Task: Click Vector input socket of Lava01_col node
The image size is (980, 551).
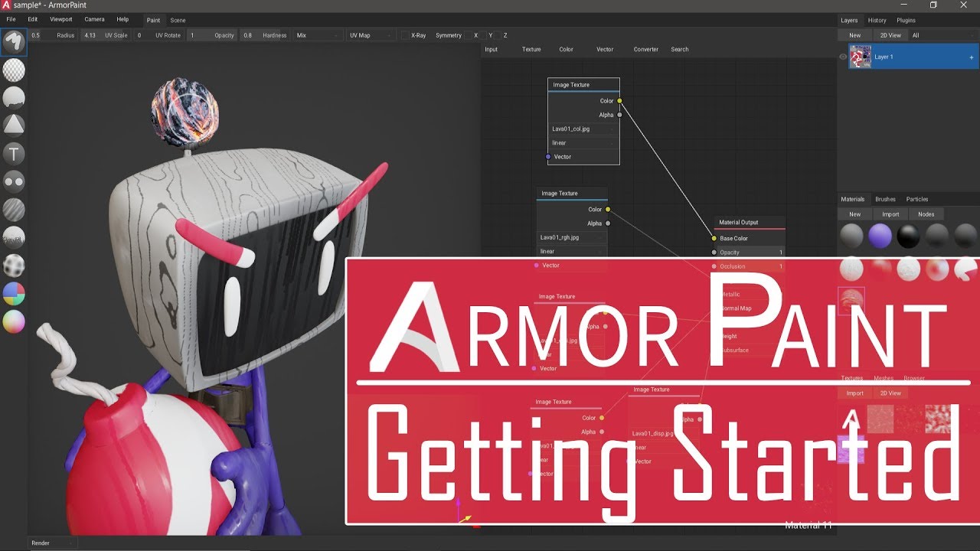Action: pos(548,157)
